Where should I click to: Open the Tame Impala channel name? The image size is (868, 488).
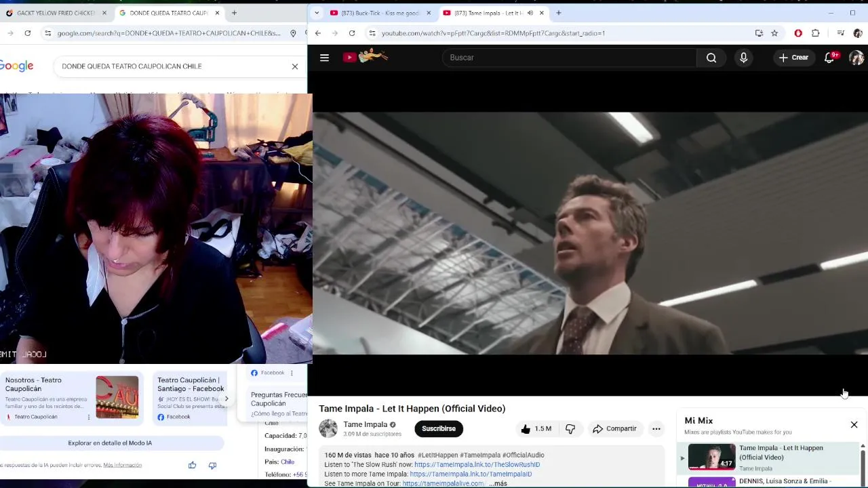(x=365, y=424)
